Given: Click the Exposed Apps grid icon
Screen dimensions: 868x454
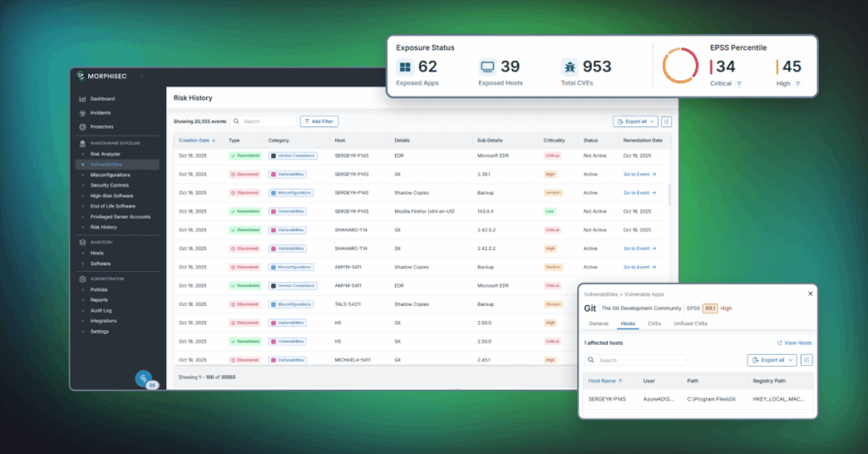Looking at the screenshot, I should coord(406,67).
